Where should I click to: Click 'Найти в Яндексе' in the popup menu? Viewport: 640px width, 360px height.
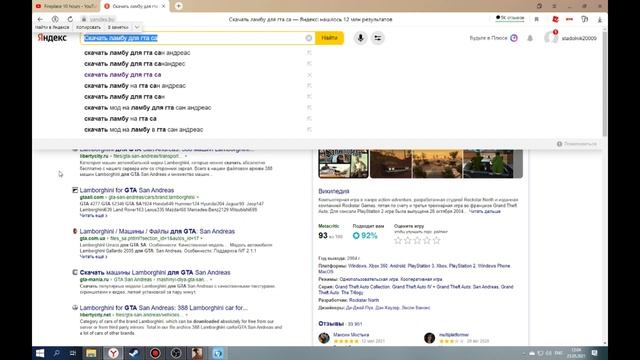52,27
